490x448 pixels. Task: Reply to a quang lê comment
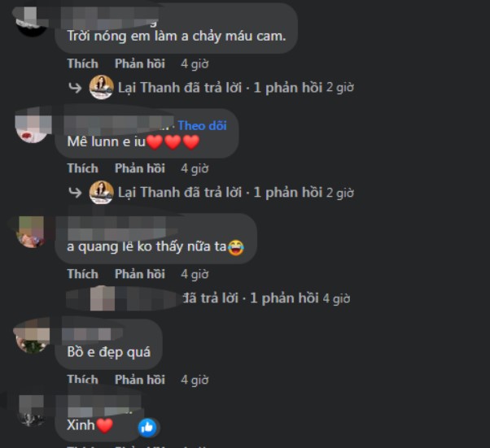[x=140, y=274]
